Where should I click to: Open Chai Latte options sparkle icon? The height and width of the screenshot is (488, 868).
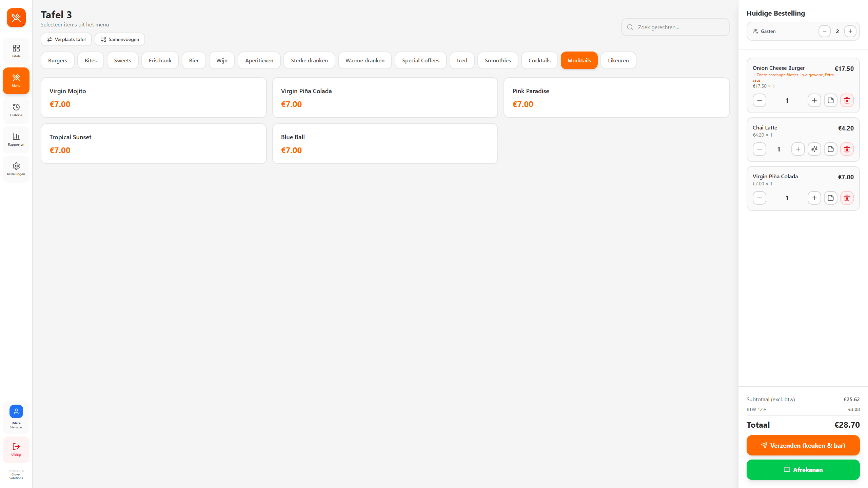[814, 149]
